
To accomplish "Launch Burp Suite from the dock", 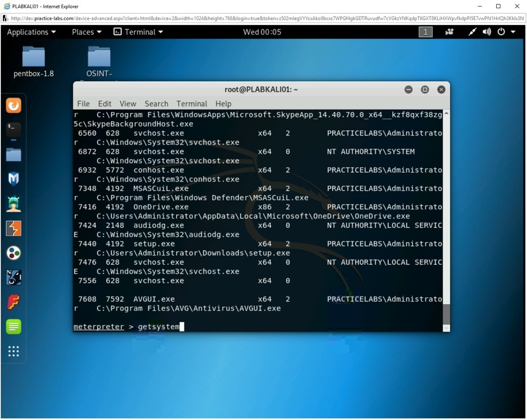I will (x=13, y=228).
